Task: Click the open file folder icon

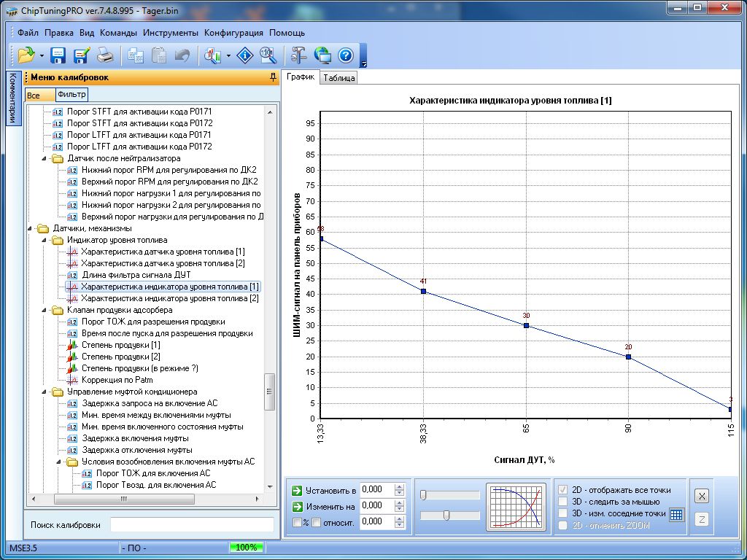Action: pos(26,55)
